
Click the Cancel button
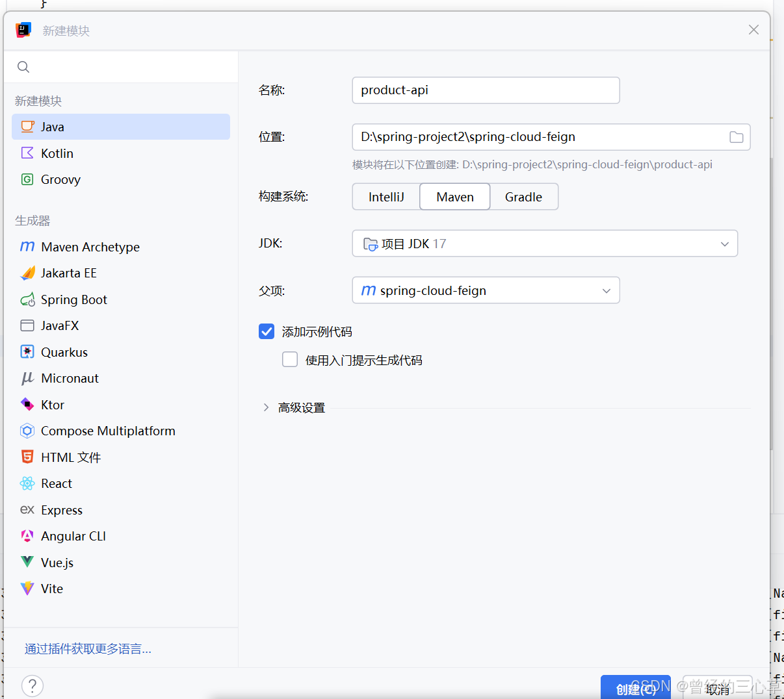[718, 689]
